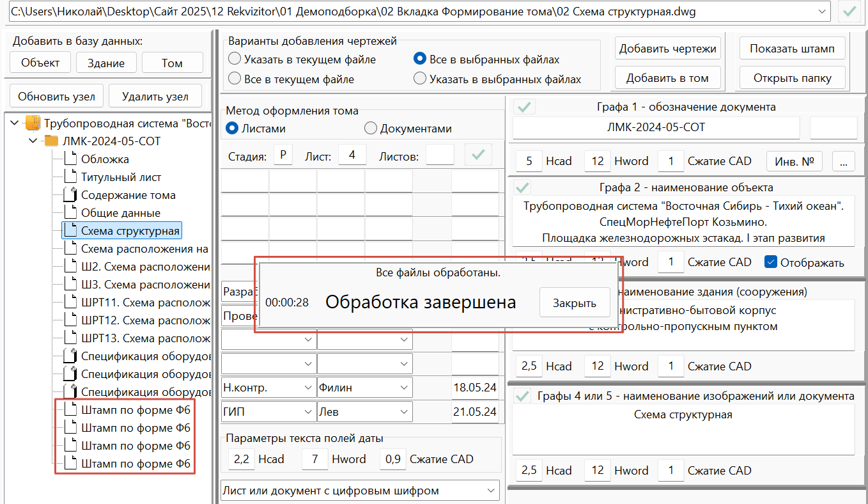868x504 pixels.
Task: Click the Лист field containing 4
Action: pos(352,155)
